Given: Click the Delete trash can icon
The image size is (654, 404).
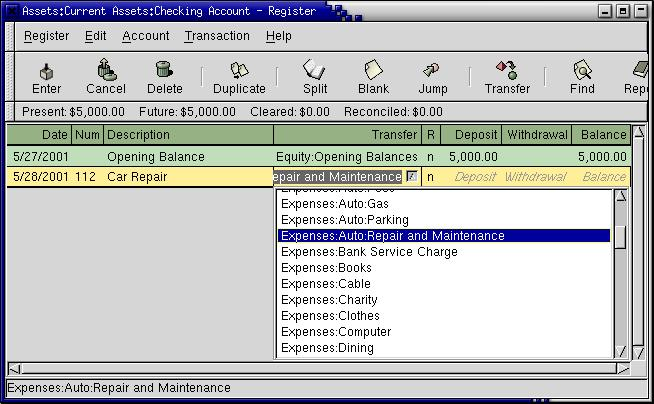Looking at the screenshot, I should pyautogui.click(x=165, y=71).
